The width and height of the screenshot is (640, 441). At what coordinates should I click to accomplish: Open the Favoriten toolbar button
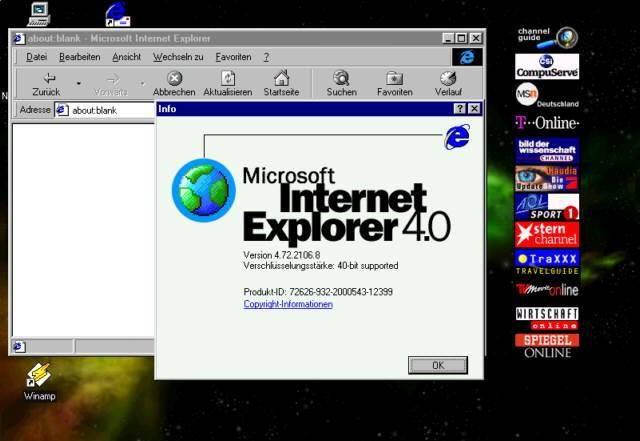click(395, 84)
